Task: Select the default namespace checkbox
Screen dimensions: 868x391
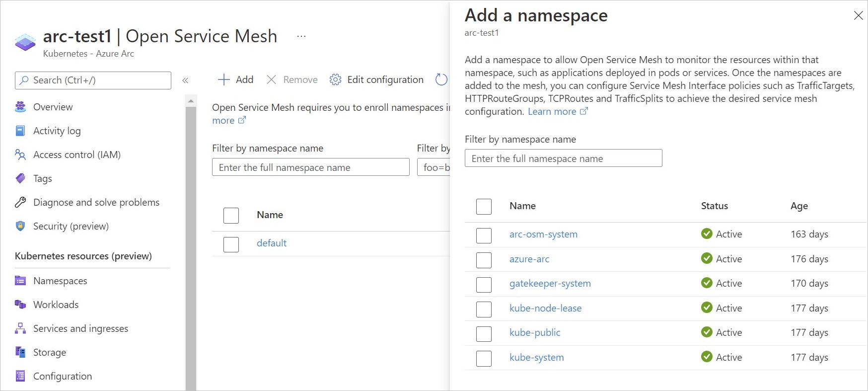Action: pyautogui.click(x=231, y=244)
